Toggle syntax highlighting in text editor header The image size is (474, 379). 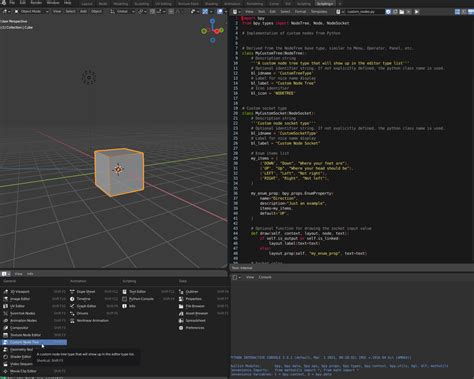471,12
